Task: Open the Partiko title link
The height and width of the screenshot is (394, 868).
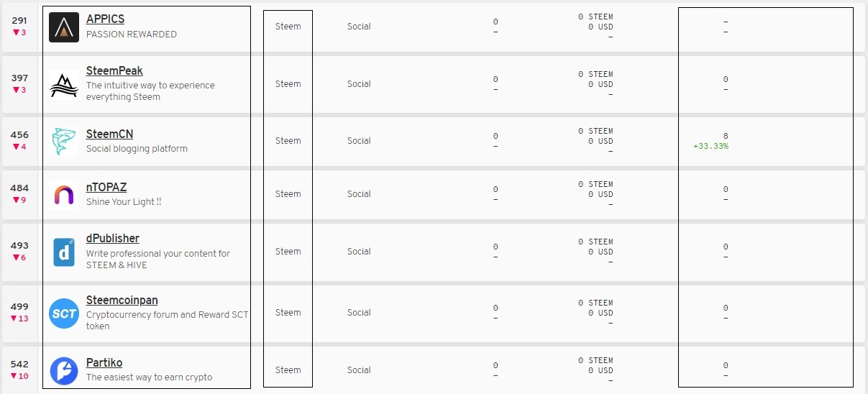Action: (x=104, y=363)
